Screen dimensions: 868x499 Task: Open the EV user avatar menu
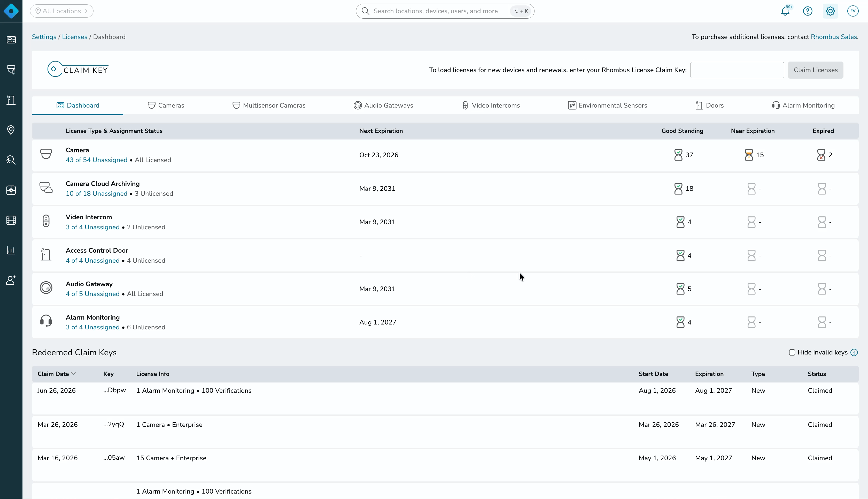[853, 11]
